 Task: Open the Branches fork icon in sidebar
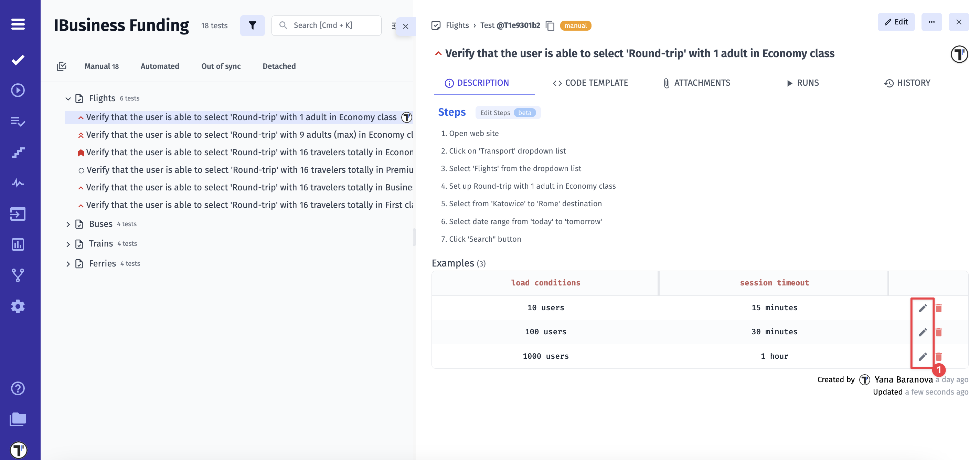click(18, 275)
